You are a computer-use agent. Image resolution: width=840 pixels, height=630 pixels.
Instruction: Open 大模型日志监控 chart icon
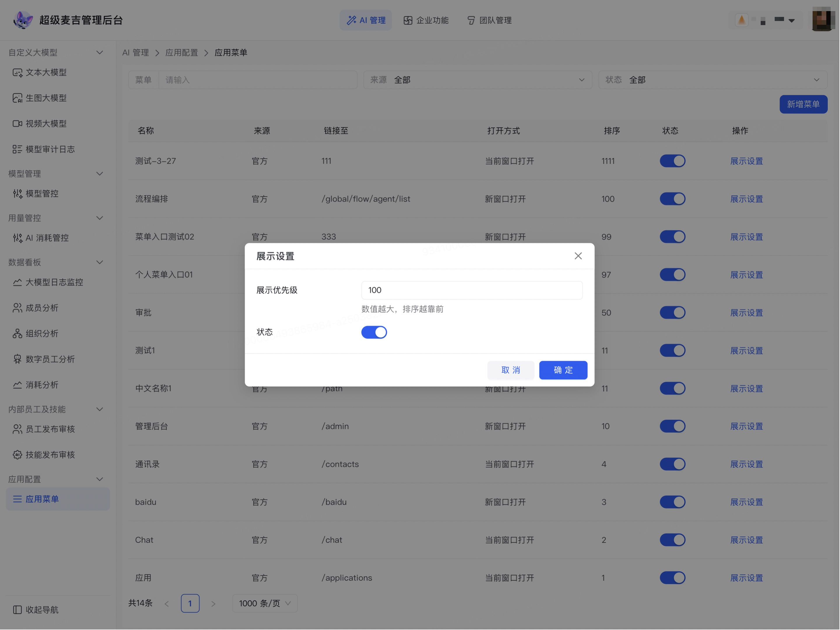(x=17, y=282)
